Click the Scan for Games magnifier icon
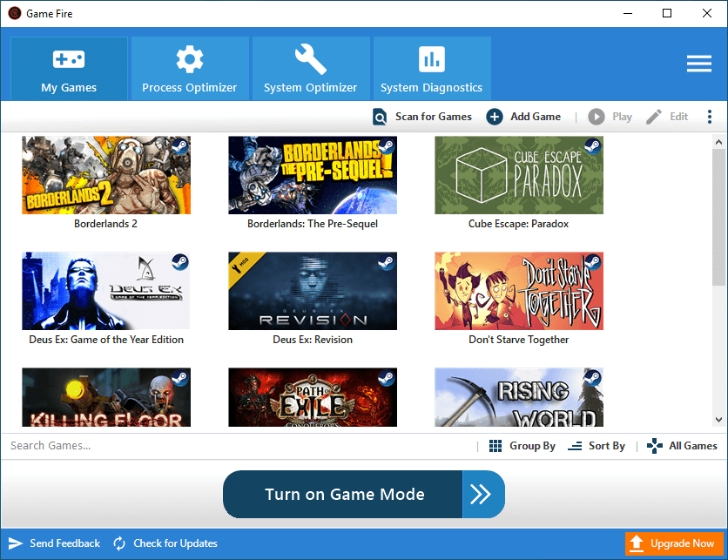The width and height of the screenshot is (728, 560). coord(380,117)
